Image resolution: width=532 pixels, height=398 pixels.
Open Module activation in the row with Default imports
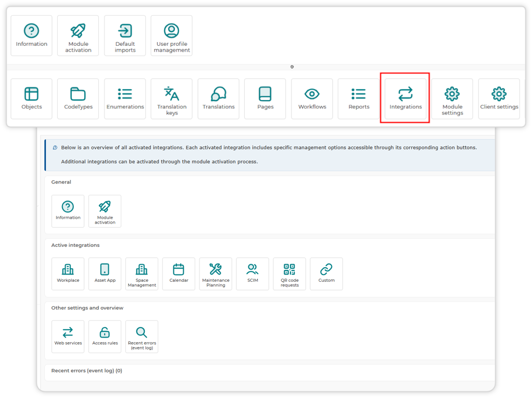(x=78, y=35)
